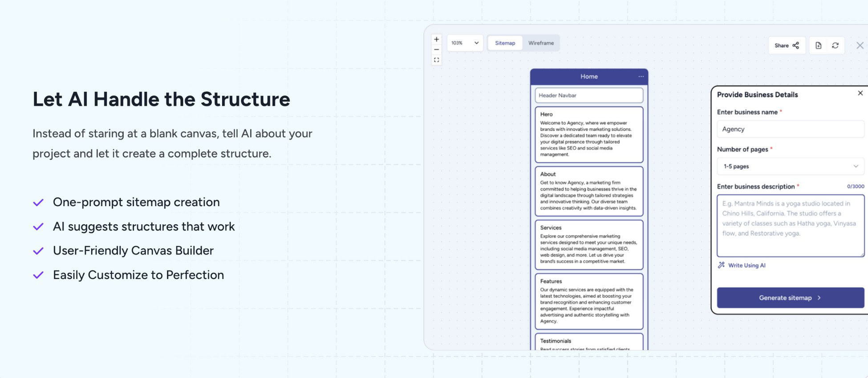This screenshot has height=378, width=868.
Task: Click the Generate sitemap button
Action: click(791, 298)
